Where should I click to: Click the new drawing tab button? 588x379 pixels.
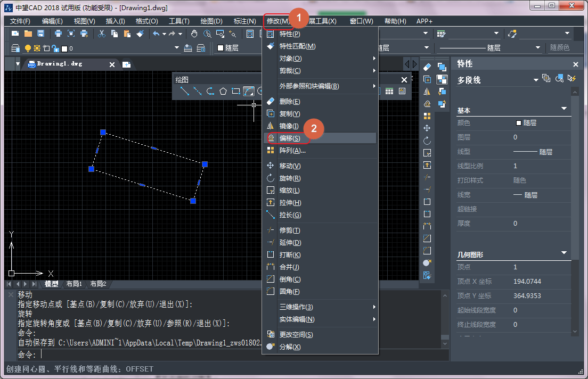pyautogui.click(x=126, y=64)
